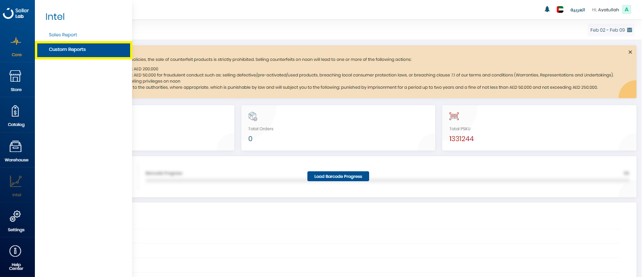The height and width of the screenshot is (277, 644).
Task: Click the Seller Lab logo
Action: (16, 13)
